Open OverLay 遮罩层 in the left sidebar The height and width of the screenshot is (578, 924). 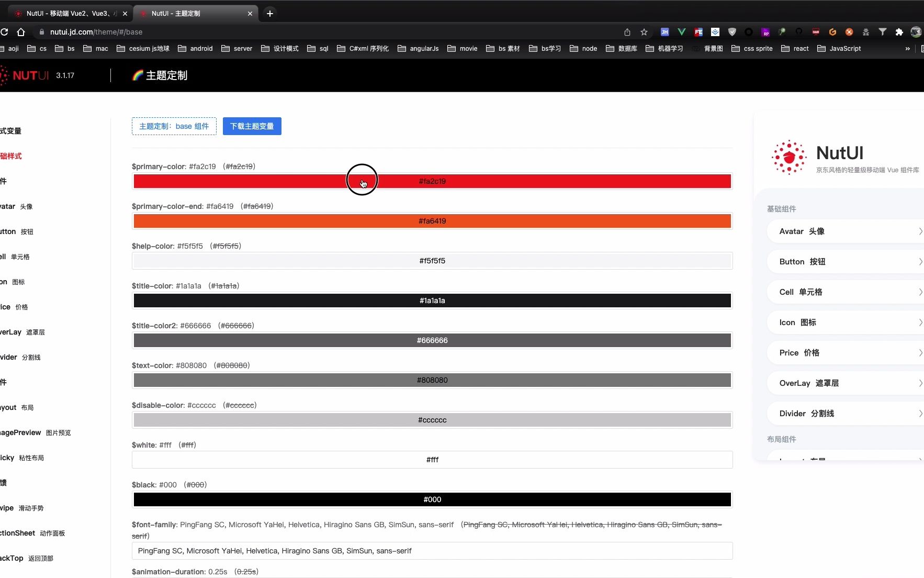22,332
